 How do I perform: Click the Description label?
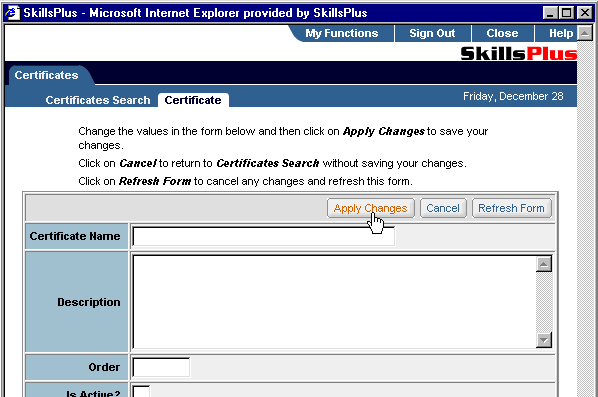click(89, 302)
